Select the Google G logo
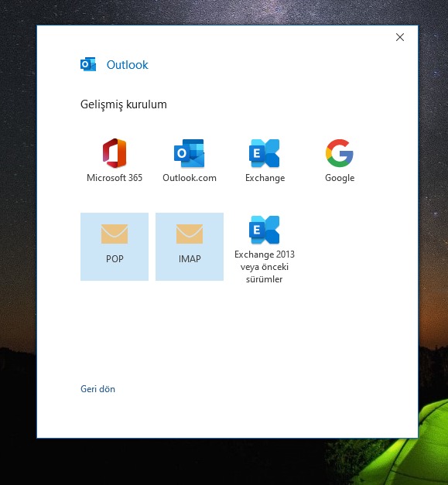Viewport: 448px width, 485px height. [340, 153]
